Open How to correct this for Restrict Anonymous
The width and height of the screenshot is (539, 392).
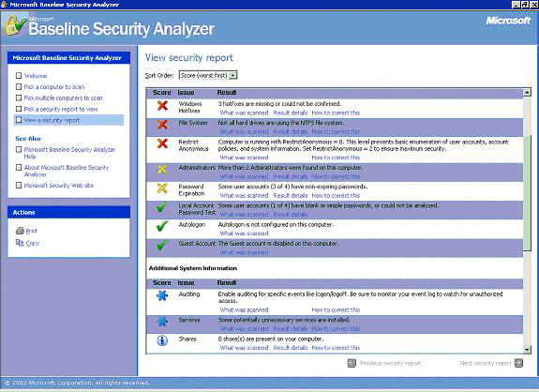pos(336,158)
